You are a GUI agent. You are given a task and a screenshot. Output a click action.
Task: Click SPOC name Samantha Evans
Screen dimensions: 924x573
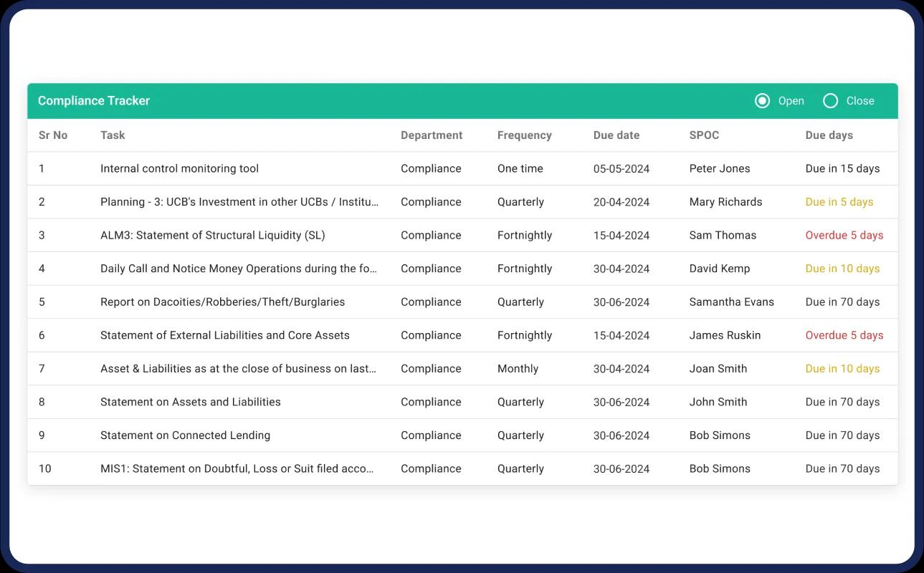coord(732,302)
